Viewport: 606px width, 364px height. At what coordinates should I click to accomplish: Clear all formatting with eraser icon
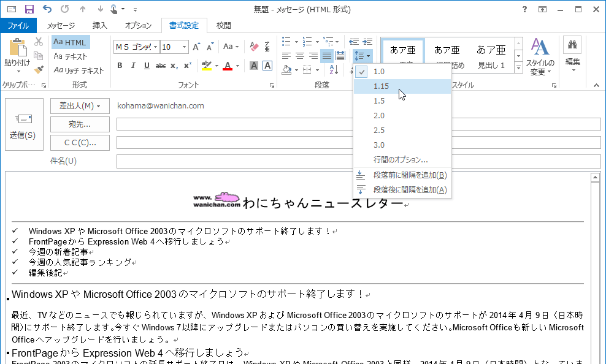(x=254, y=47)
